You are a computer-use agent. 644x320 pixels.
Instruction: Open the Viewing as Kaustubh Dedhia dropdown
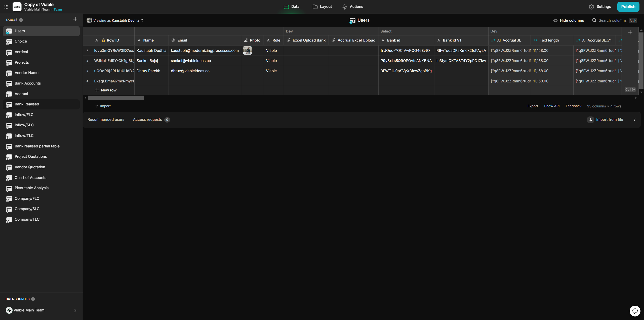point(115,20)
